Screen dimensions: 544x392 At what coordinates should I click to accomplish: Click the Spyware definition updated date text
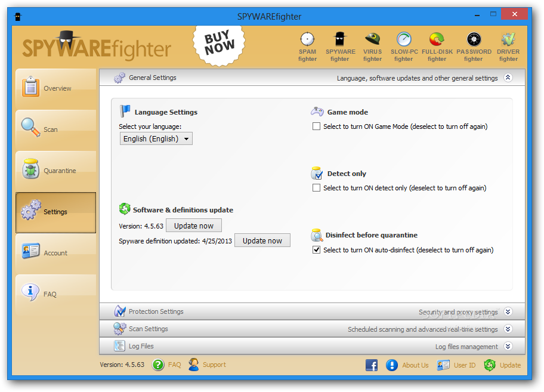175,241
